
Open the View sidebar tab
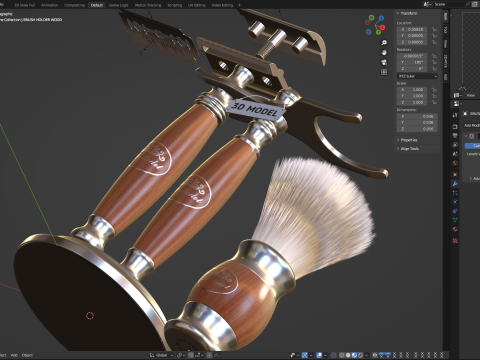[x=445, y=44]
